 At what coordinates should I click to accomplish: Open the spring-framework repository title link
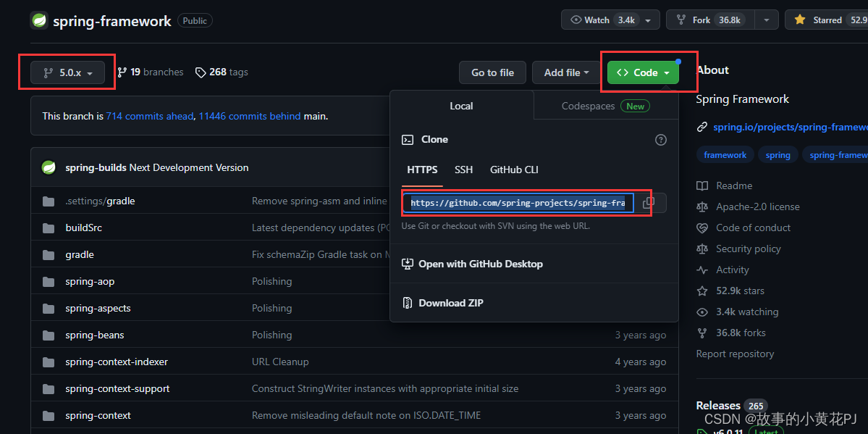pos(111,21)
